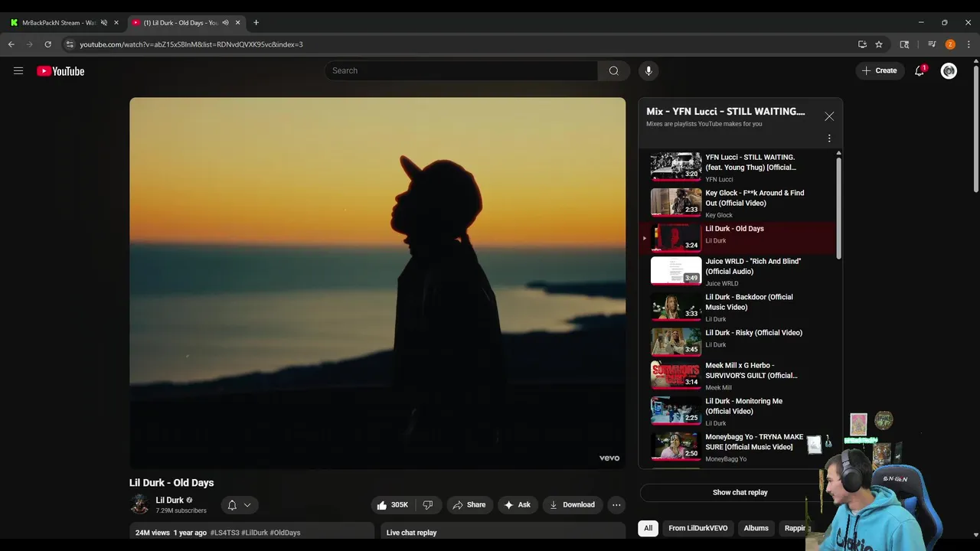Like the Old Days video
980x551 pixels.
click(392, 505)
